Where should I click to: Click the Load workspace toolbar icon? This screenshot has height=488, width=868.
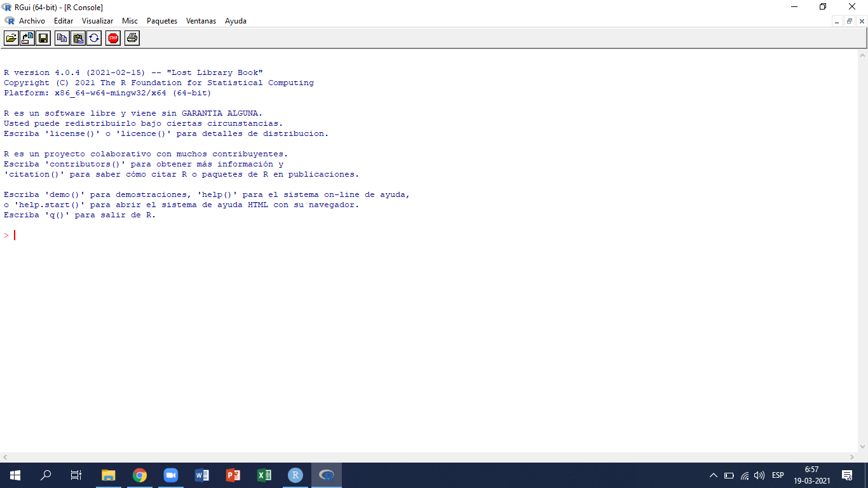27,38
